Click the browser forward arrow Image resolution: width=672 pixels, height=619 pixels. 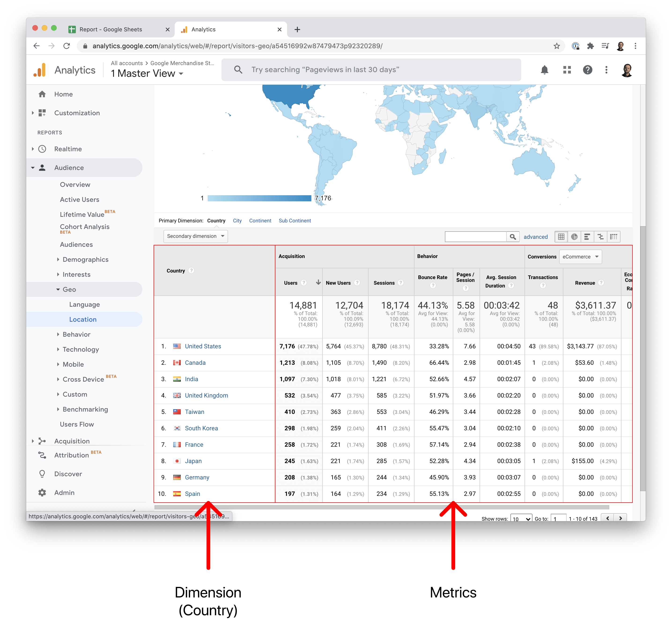[51, 46]
